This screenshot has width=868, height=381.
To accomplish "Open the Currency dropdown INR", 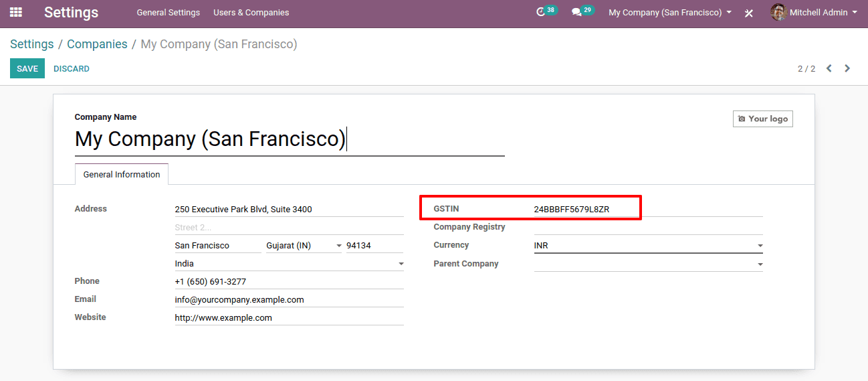I will click(648, 246).
